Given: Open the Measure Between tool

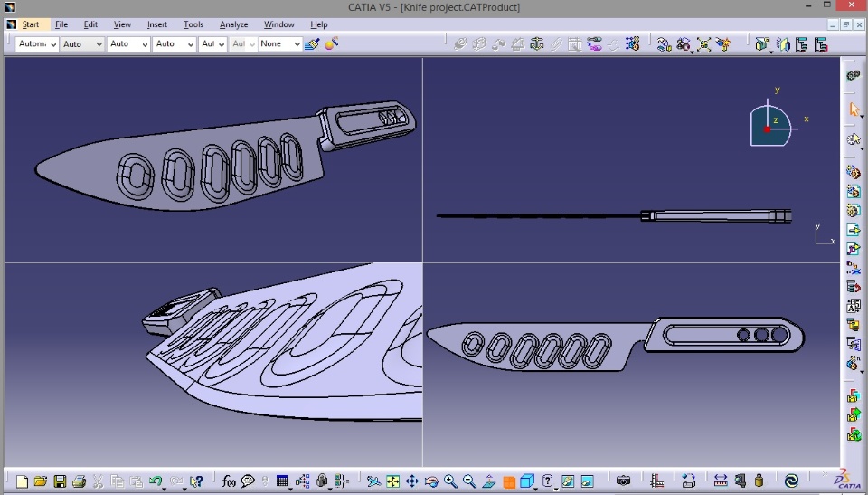Looking at the screenshot, I should [721, 481].
